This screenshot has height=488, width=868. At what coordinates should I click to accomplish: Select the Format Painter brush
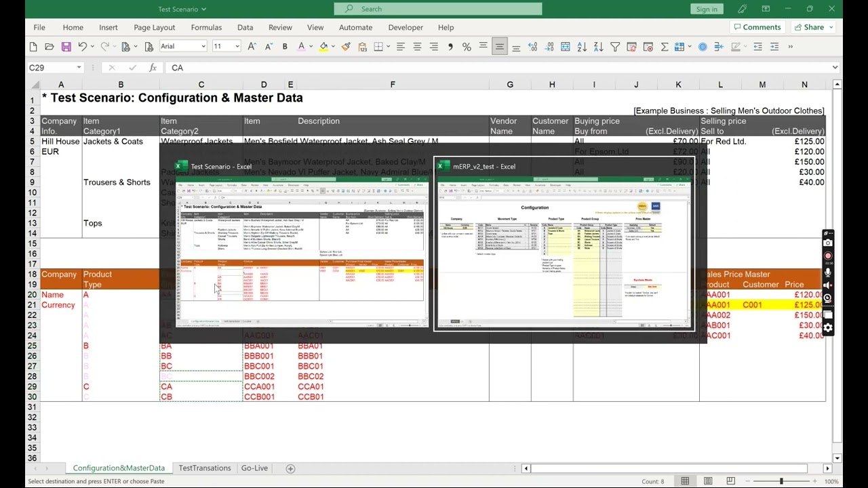click(346, 47)
